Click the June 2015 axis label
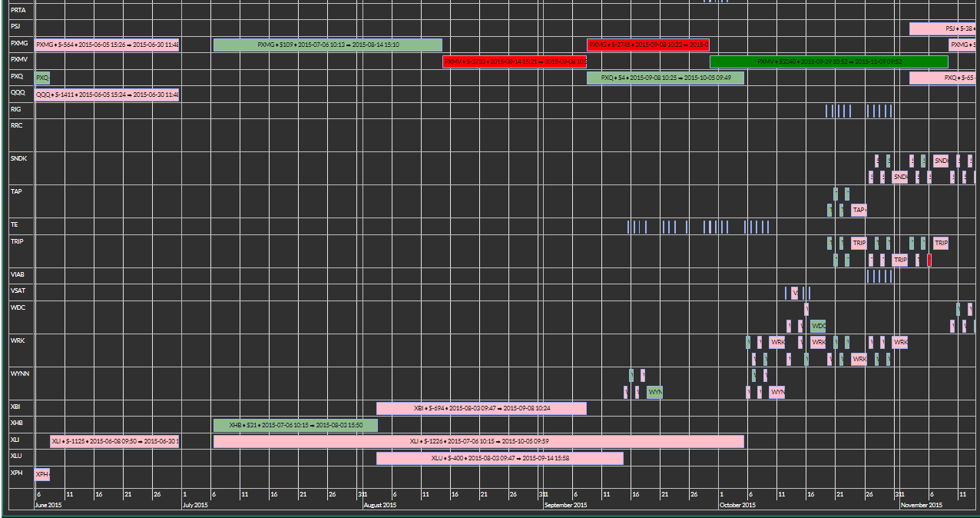This screenshot has height=518, width=980. click(48, 505)
